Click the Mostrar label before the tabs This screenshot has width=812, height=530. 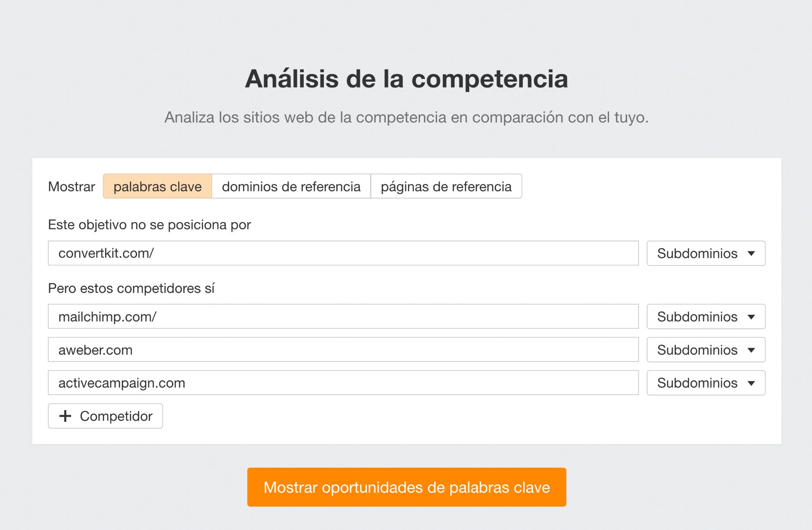(x=71, y=186)
